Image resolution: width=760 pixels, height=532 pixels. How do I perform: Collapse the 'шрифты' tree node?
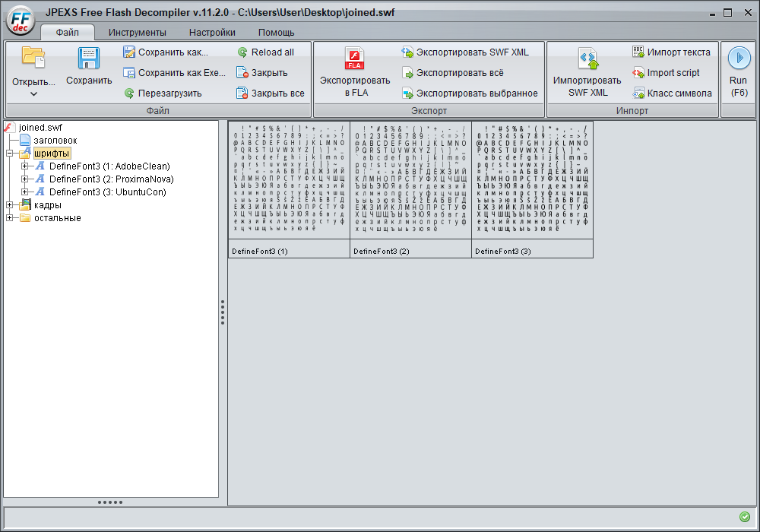click(9, 154)
